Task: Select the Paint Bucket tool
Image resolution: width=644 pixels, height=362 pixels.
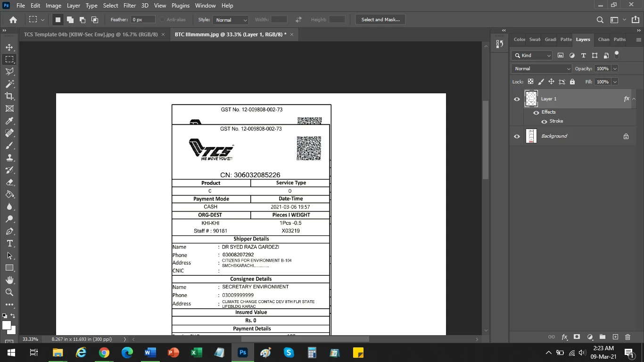Action: [9, 194]
